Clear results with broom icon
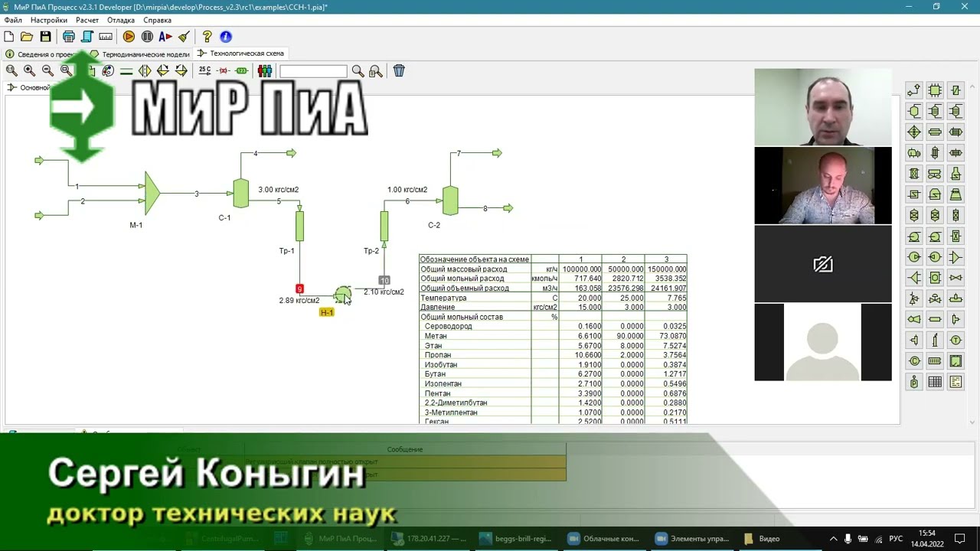The image size is (980, 551). [184, 37]
